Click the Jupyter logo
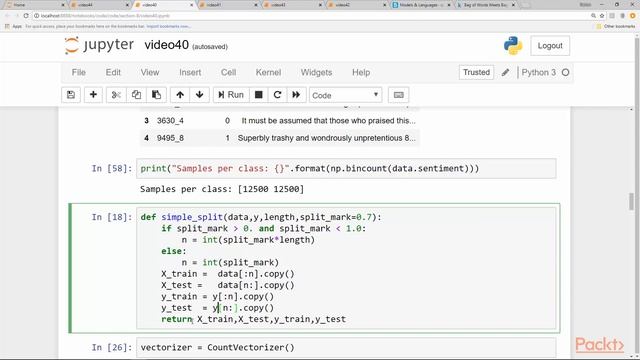This screenshot has height=360, width=640. (x=99, y=45)
